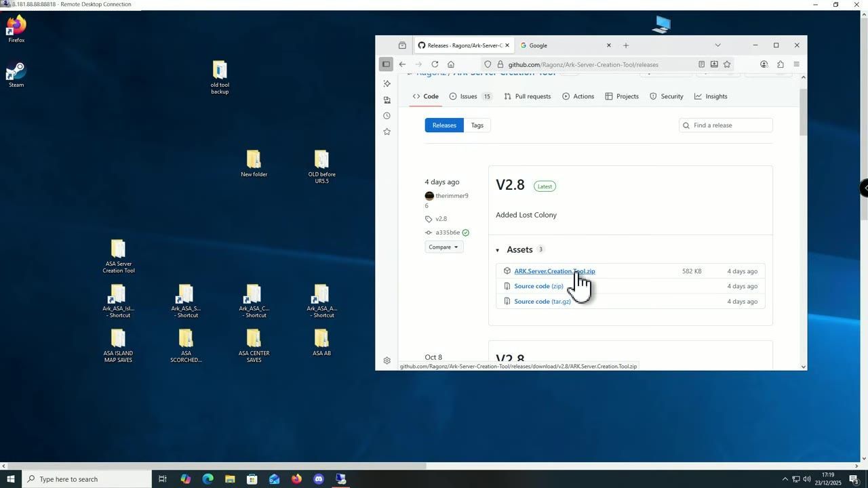
Task: Open the Code repository tab
Action: pyautogui.click(x=425, y=96)
